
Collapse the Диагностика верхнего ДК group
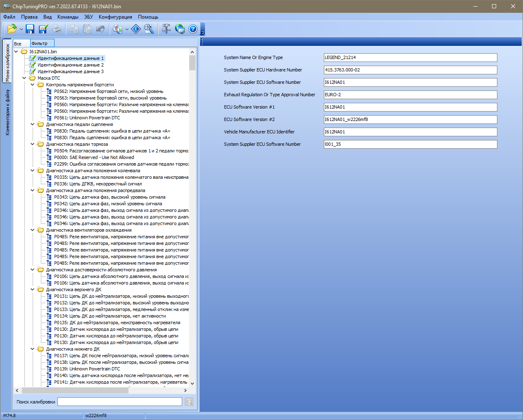point(33,289)
